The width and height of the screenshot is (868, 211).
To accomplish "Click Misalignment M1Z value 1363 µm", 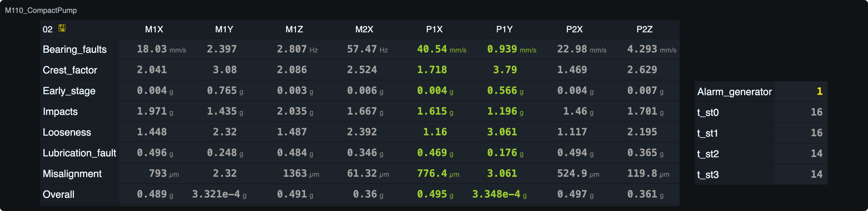I will [x=301, y=173].
